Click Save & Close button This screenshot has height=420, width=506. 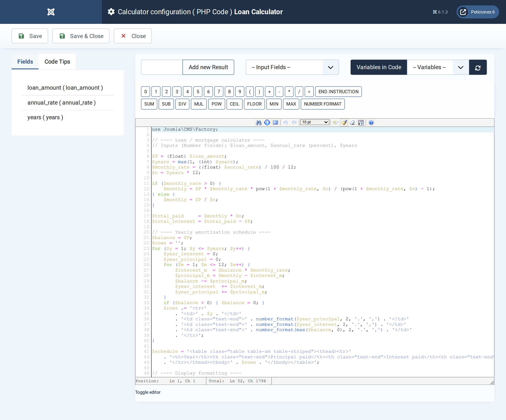click(81, 36)
